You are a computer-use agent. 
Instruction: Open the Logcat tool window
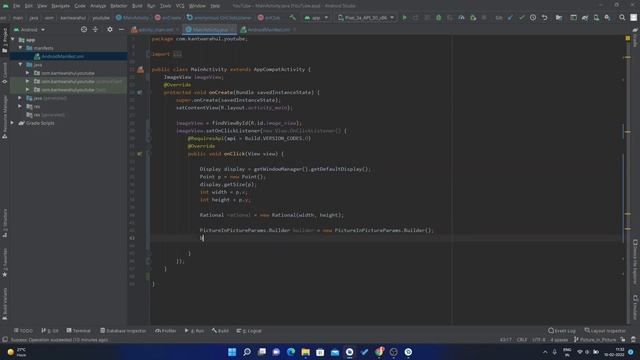pos(249,331)
